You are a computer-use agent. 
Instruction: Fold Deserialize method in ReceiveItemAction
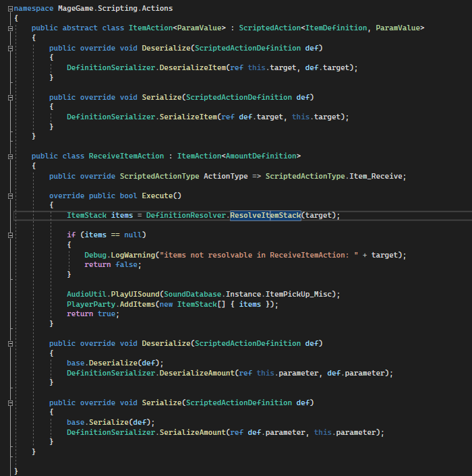10,343
